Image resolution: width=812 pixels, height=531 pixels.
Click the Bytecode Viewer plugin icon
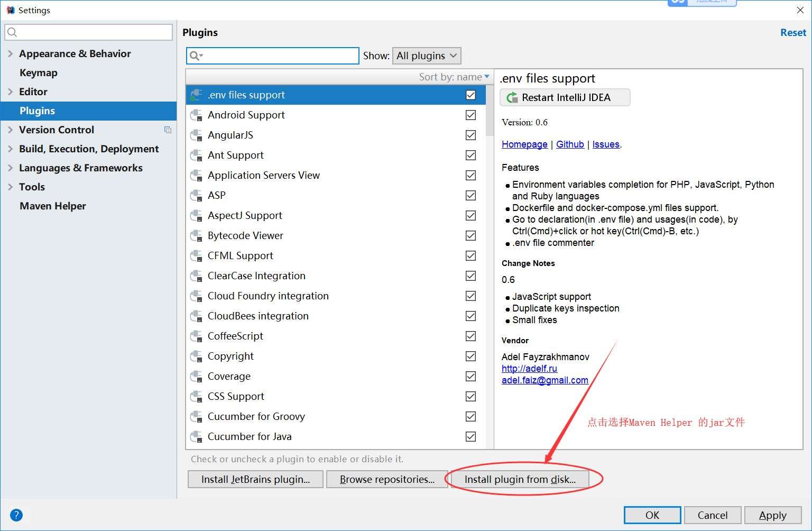[x=196, y=236]
